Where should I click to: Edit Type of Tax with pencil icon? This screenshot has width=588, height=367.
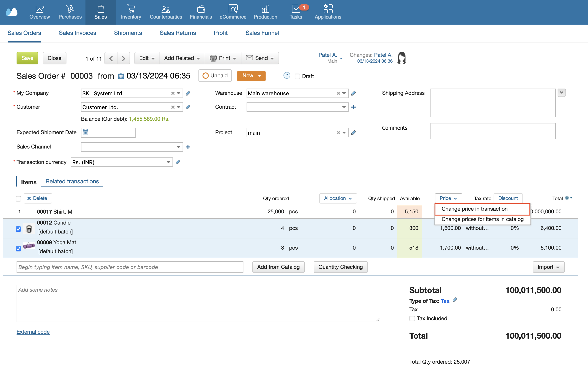point(455,300)
